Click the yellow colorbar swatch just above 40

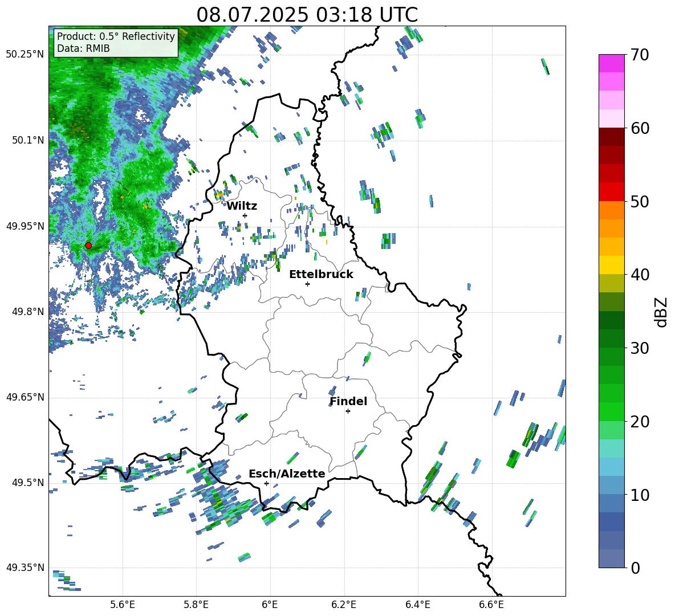[612, 265]
